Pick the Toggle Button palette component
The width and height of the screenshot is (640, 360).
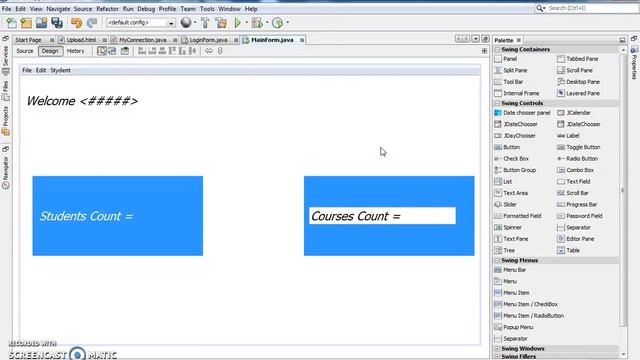click(x=579, y=147)
